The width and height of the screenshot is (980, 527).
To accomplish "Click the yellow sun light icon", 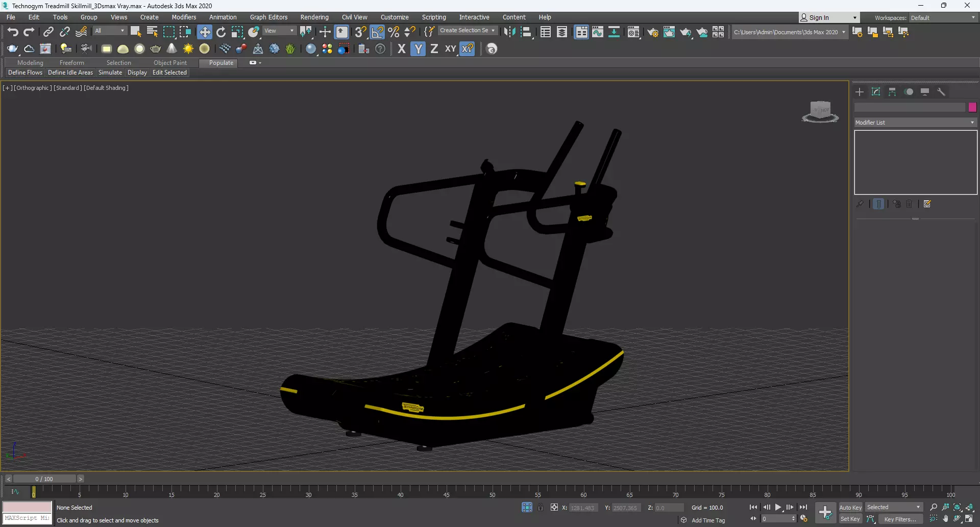I will (188, 49).
